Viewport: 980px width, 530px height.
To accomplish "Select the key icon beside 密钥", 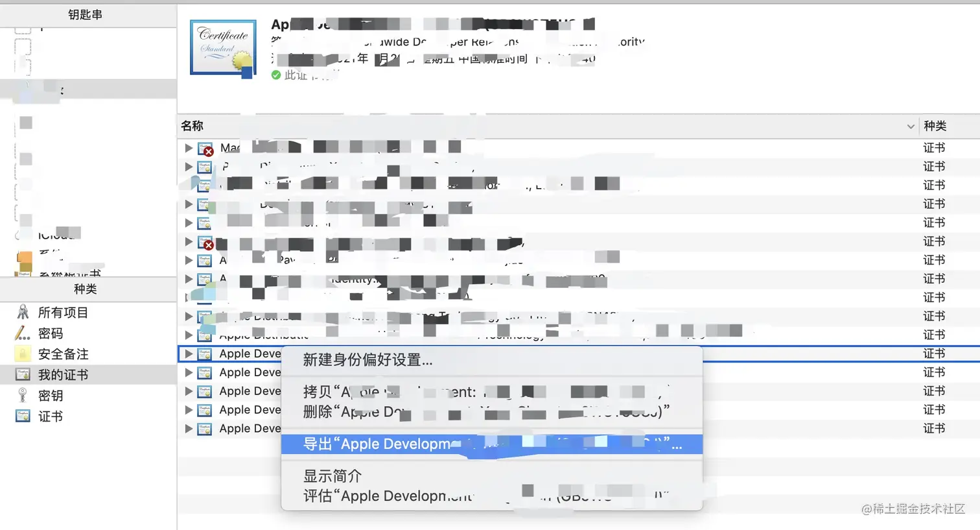I will (x=23, y=395).
